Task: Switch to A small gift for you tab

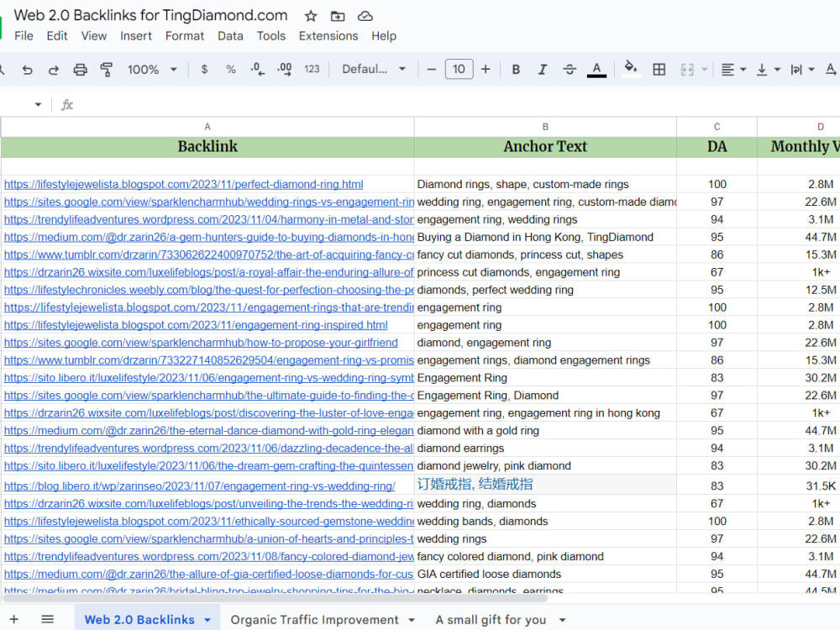Action: (x=491, y=620)
